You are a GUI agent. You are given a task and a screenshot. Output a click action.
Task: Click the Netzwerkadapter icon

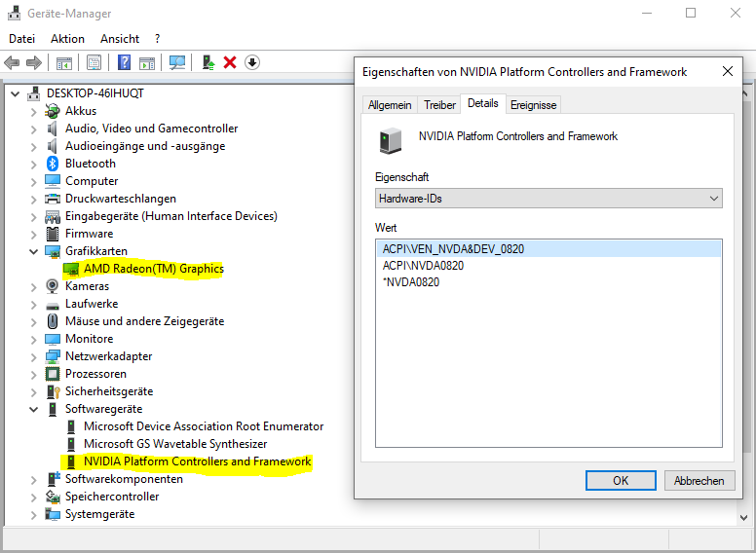coord(52,356)
